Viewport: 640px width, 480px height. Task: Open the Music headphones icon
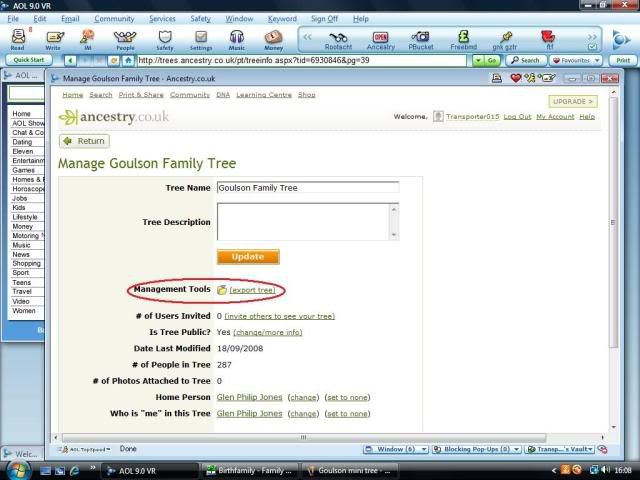236,40
